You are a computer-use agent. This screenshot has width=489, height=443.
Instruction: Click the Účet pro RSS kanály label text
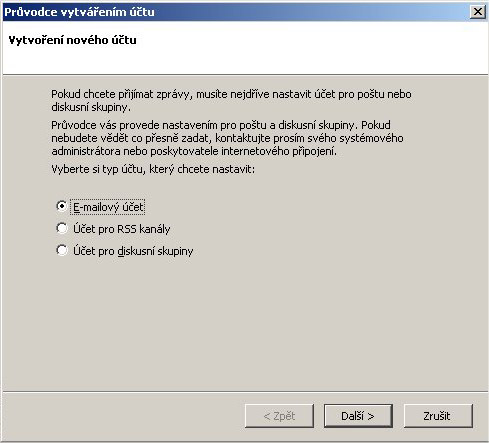pos(121,229)
